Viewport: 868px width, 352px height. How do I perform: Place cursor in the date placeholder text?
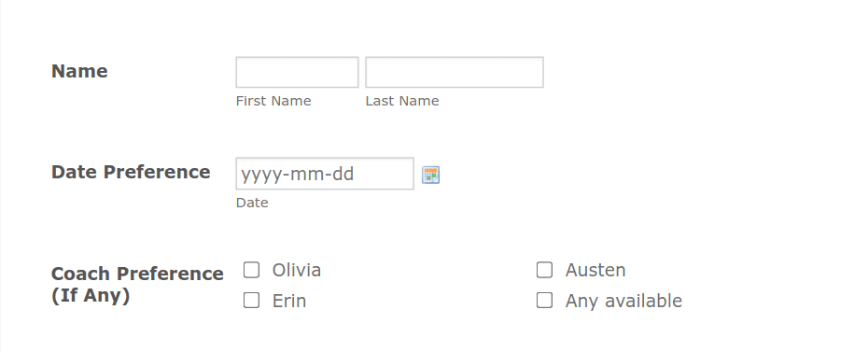298,175
